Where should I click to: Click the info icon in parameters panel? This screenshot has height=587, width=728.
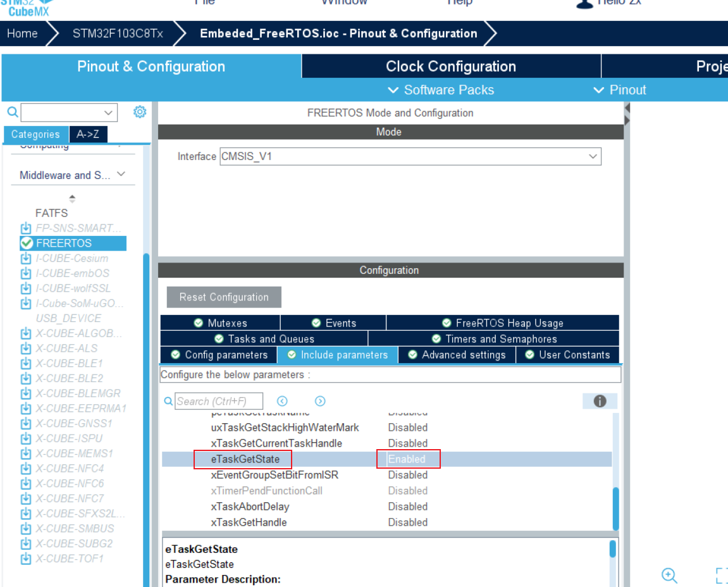pos(600,401)
